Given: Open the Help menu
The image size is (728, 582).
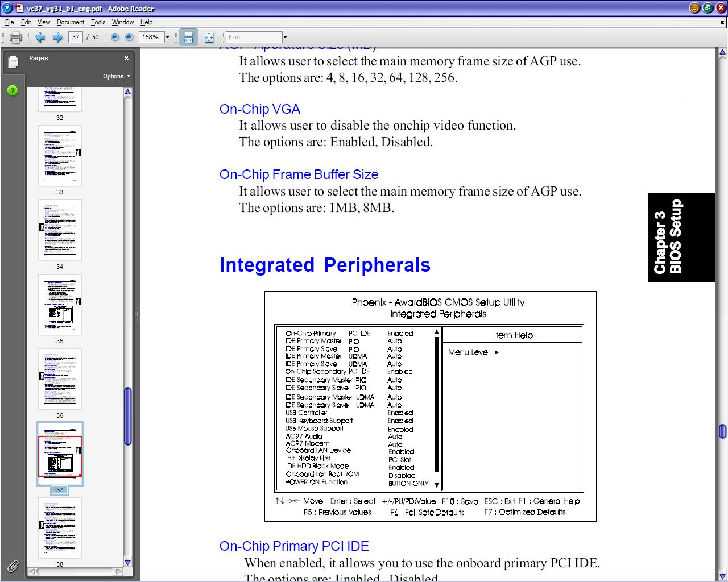Looking at the screenshot, I should 147,22.
